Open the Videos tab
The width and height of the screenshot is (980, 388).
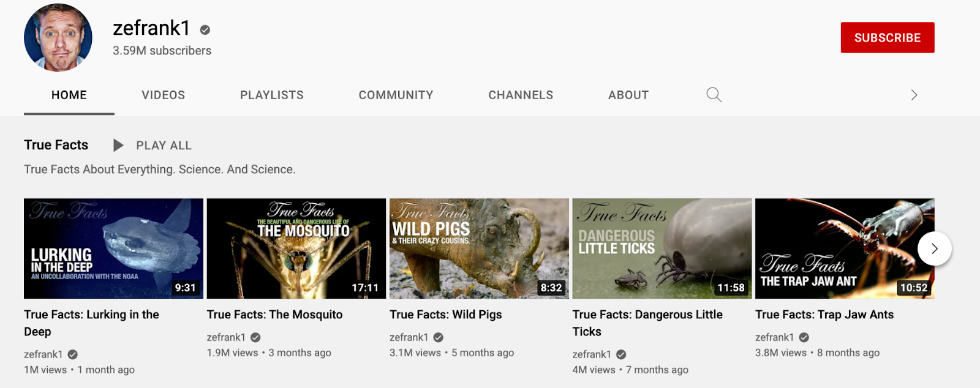click(x=164, y=95)
